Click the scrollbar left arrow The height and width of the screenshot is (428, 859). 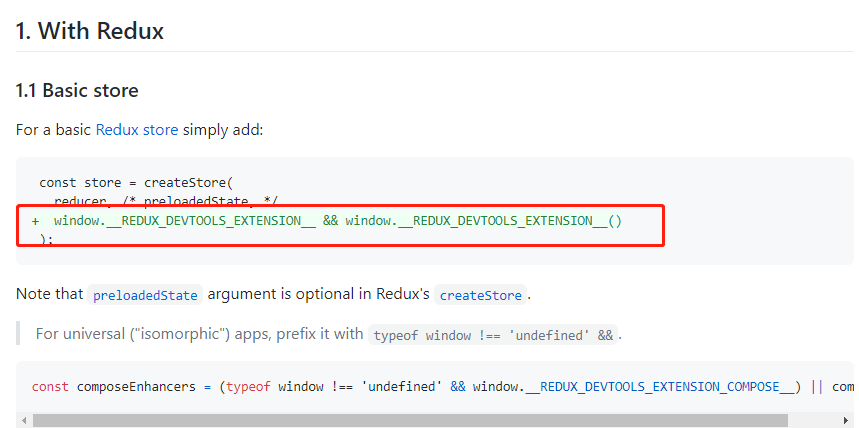click(x=22, y=420)
